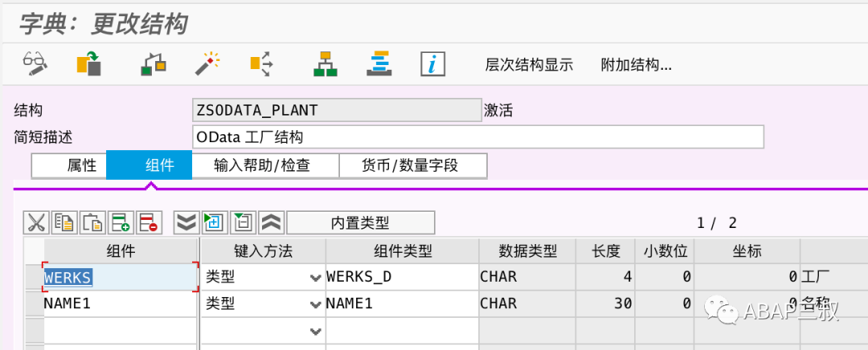Delete row with red minus icon
868x350 pixels.
149,222
